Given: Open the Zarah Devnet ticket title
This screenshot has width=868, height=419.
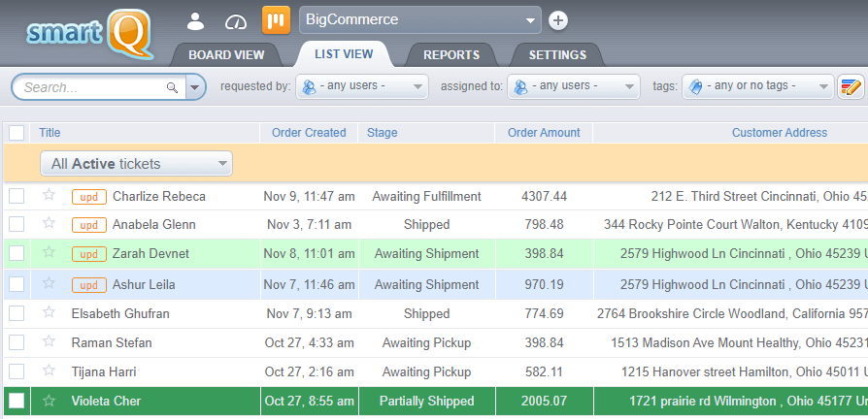Looking at the screenshot, I should click(x=150, y=254).
